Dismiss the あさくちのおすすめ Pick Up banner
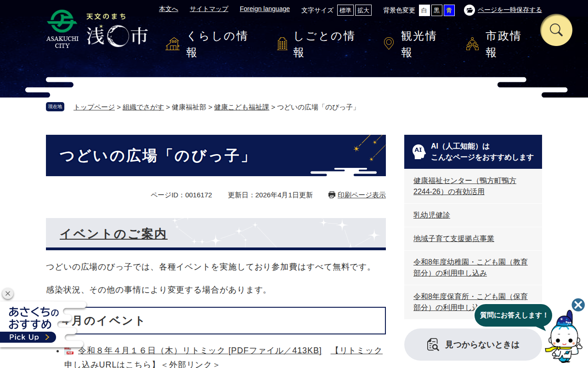588x368 pixels. tap(8, 293)
